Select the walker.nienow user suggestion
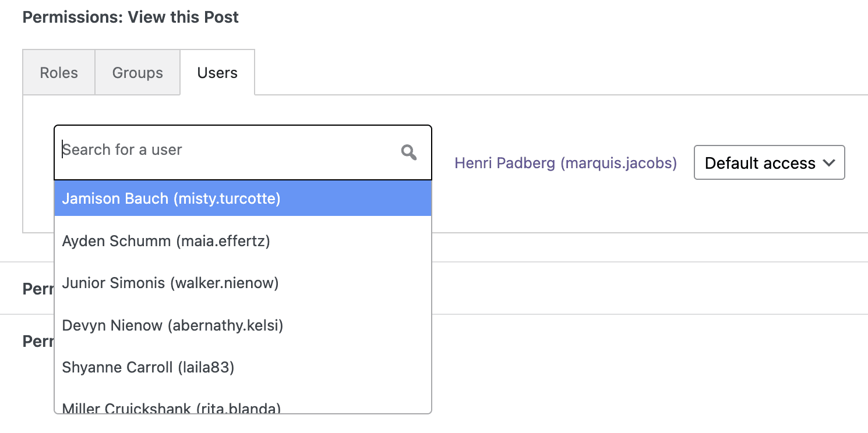Screen dimensions: 868x433 point(224,283)
